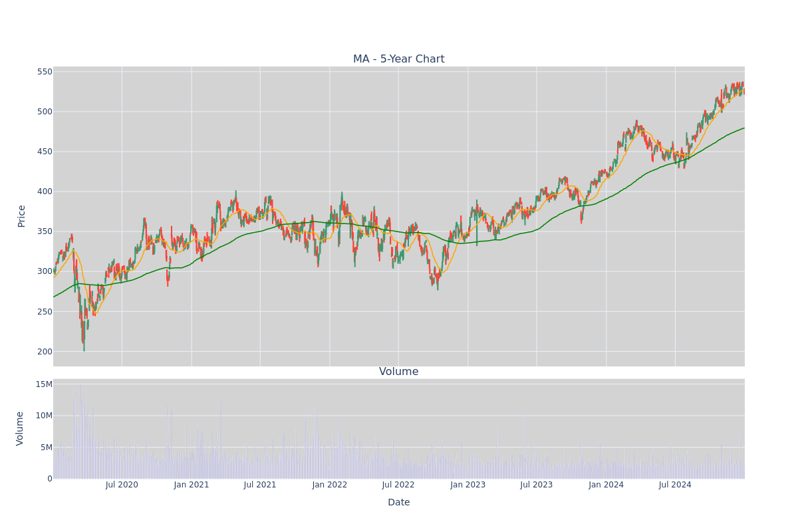Click the "MA - 5-Year Chart" title
Viewport: 798px width, 532px height.
coord(399,59)
